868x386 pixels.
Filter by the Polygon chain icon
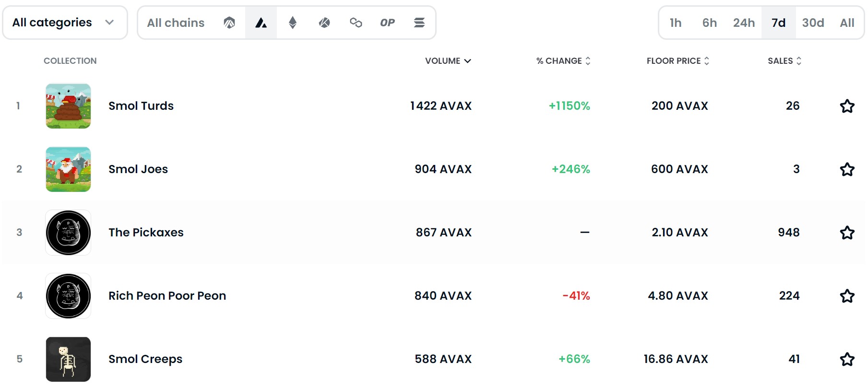pyautogui.click(x=356, y=23)
